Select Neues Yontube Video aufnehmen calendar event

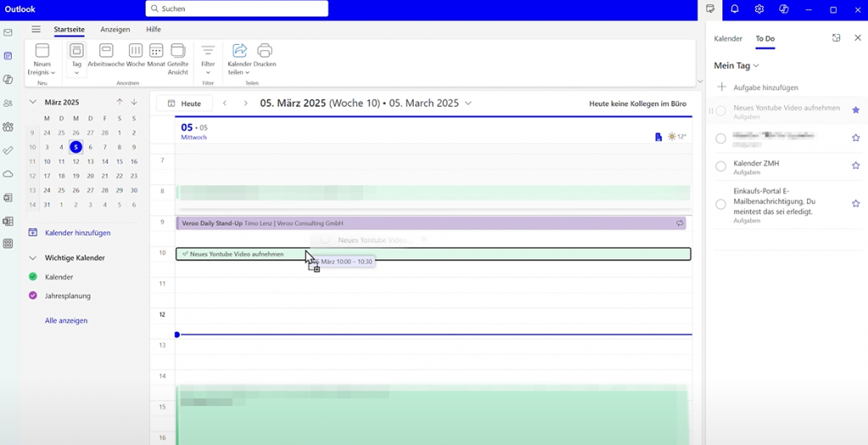pos(433,254)
